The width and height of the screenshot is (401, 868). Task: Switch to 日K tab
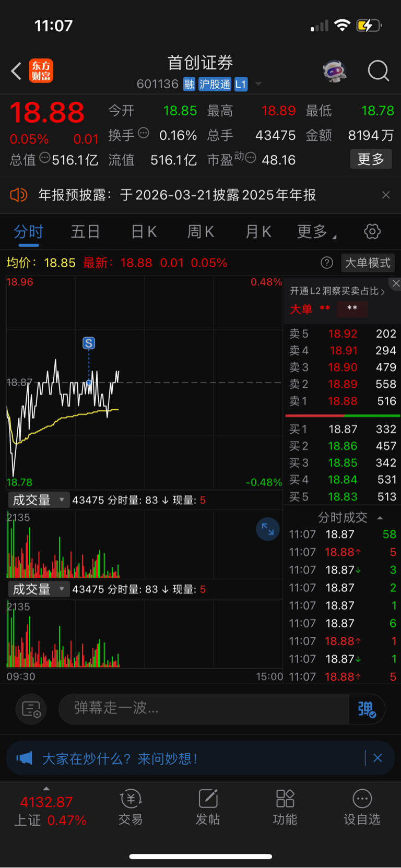[144, 231]
